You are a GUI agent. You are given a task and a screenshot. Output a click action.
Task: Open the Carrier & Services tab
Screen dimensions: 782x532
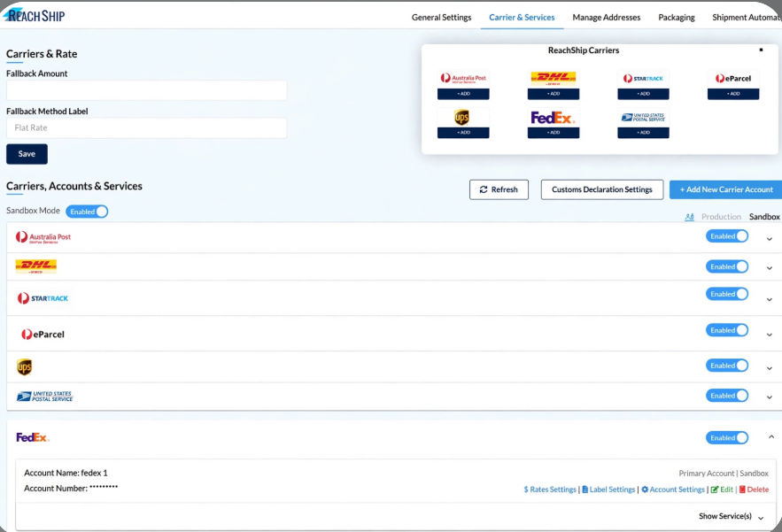522,18
